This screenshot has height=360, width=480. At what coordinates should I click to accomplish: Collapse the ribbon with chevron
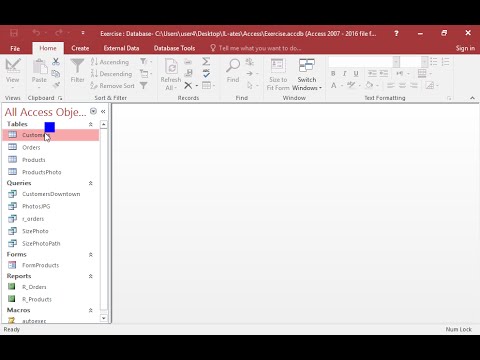[472, 98]
